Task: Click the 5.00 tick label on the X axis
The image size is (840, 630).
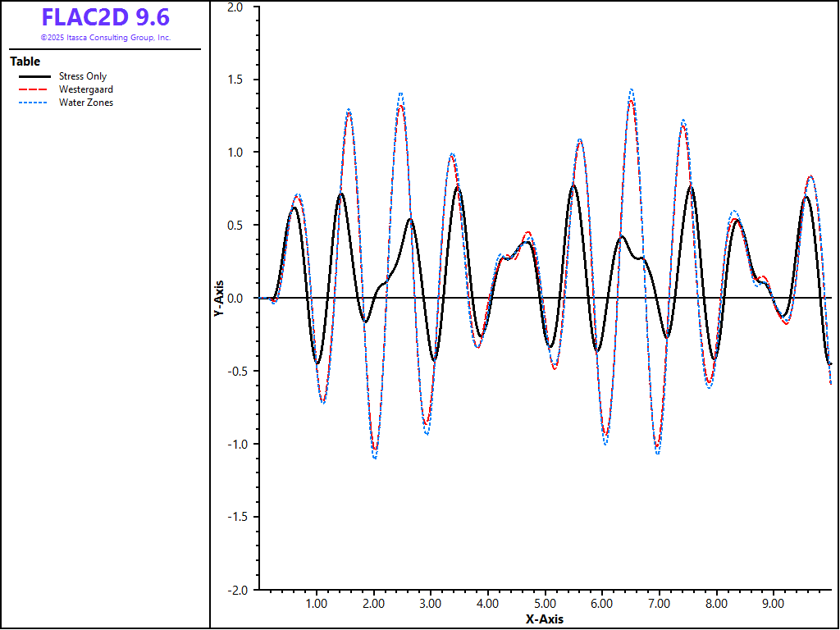Action: click(545, 604)
